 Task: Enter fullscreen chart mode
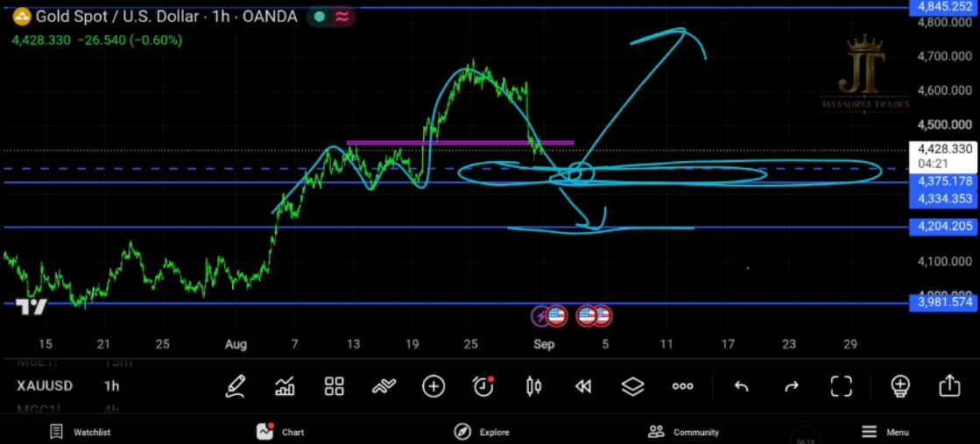point(842,386)
